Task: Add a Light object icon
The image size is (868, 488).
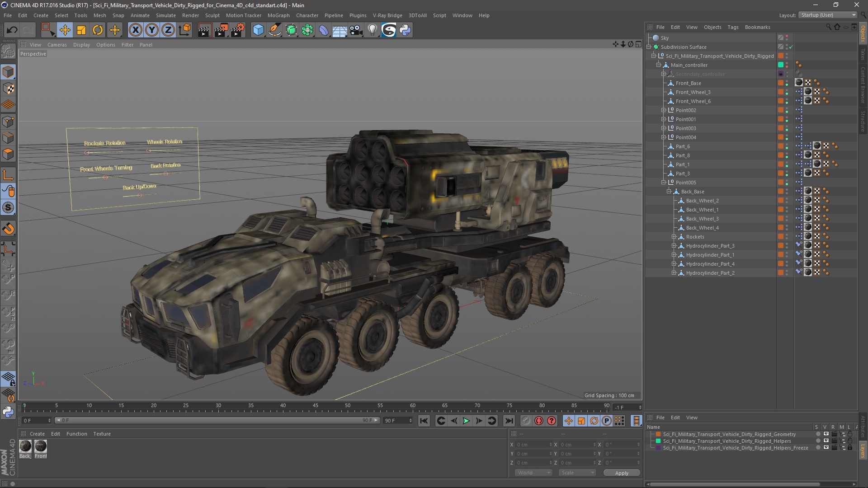Action: 373,30
